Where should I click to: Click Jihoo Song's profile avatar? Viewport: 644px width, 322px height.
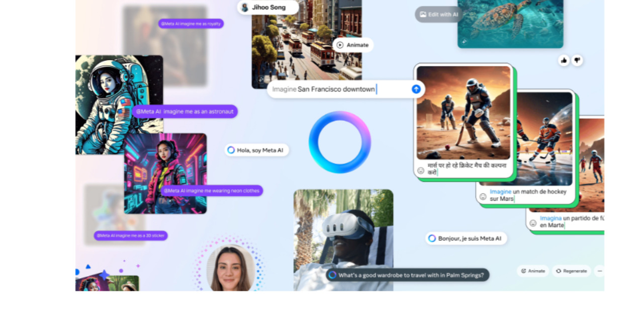(x=245, y=8)
